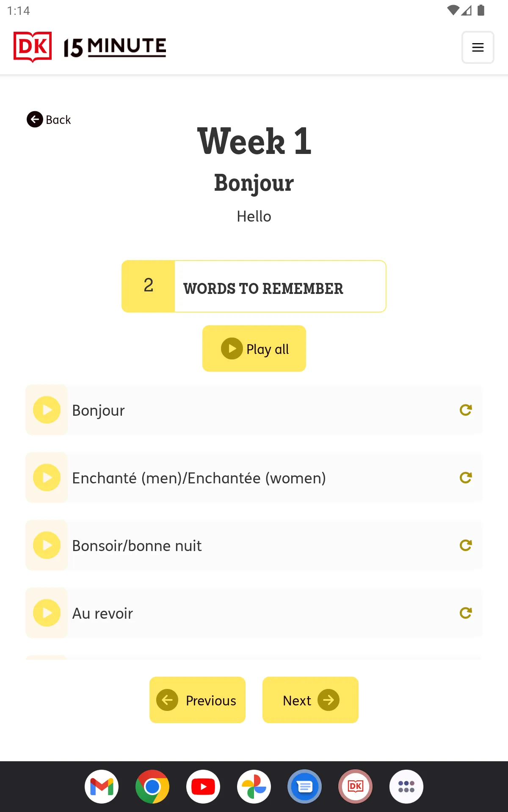Viewport: 508px width, 812px height.
Task: Go to the Next section
Action: (310, 700)
